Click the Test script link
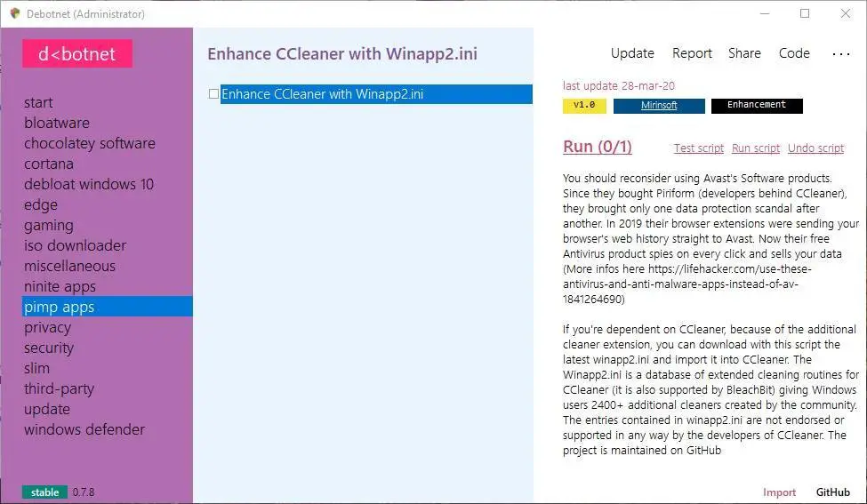Screen dimensions: 867x504 (x=698, y=148)
